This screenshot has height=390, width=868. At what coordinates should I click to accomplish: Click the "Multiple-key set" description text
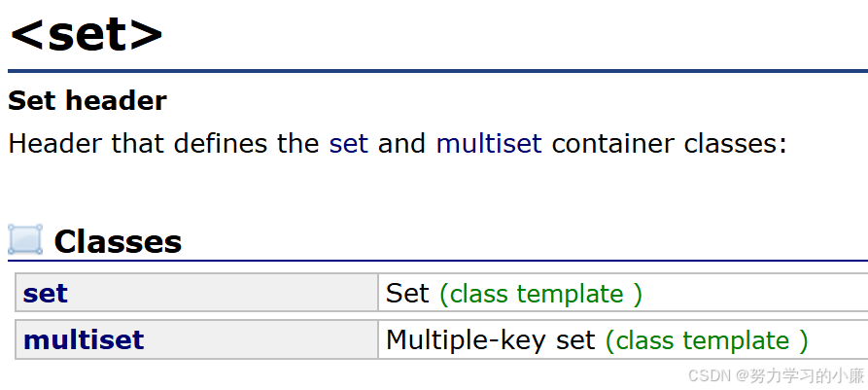point(491,340)
